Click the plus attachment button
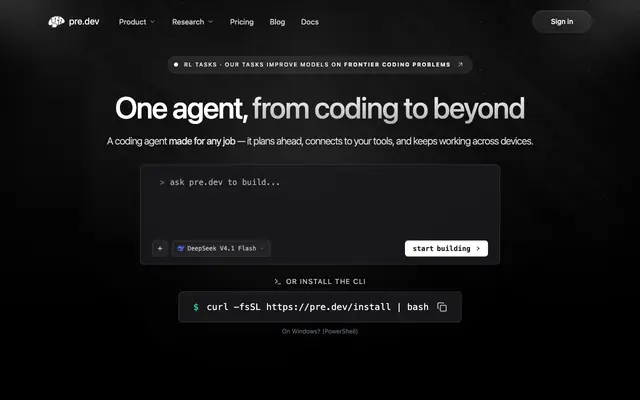Screen dimensions: 640x400 (160, 248)
